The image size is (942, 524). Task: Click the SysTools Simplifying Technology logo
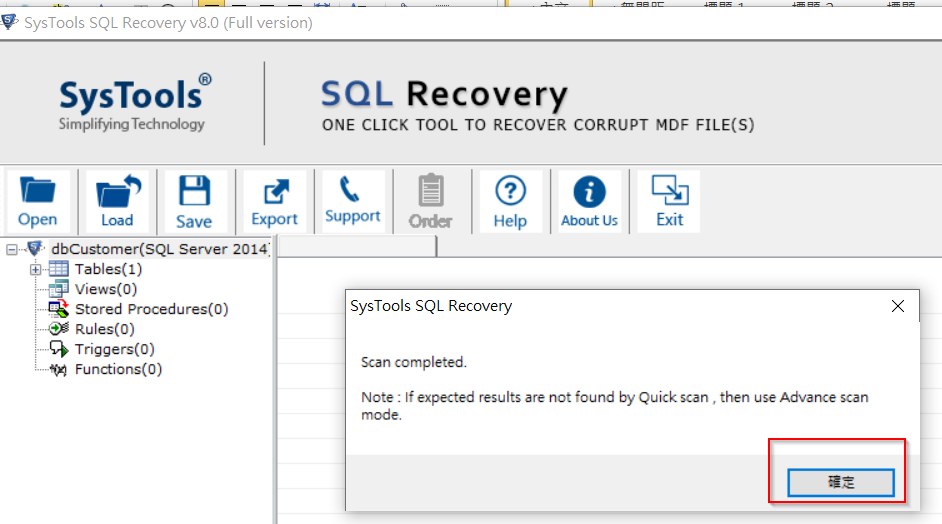[135, 103]
